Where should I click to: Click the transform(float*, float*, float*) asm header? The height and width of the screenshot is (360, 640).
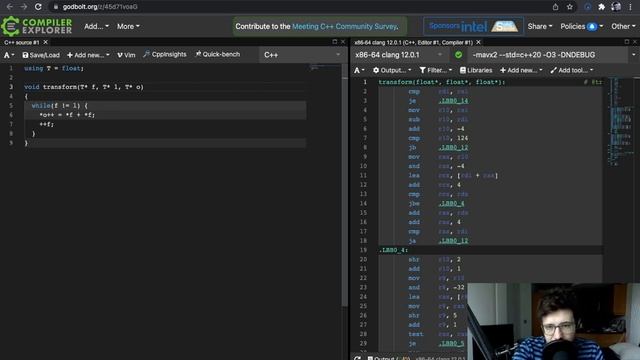[x=442, y=82]
